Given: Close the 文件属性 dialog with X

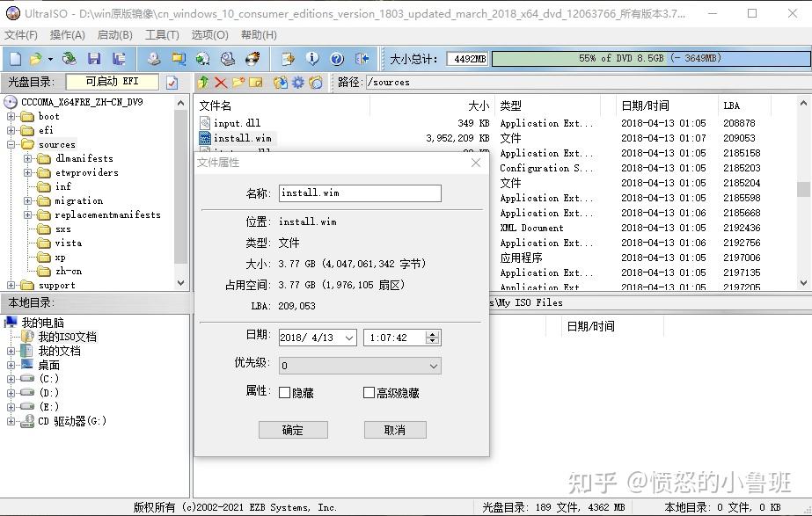Looking at the screenshot, I should tap(476, 163).
